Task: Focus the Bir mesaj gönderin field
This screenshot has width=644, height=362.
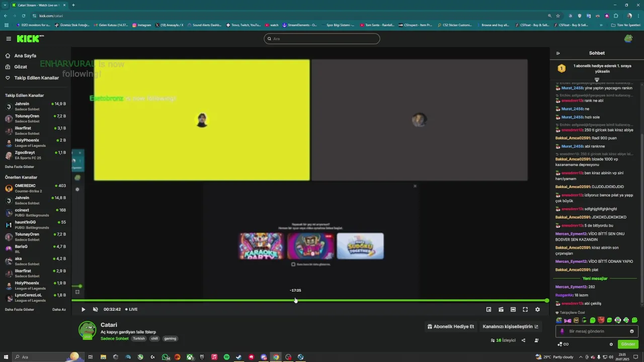Action: click(597, 331)
